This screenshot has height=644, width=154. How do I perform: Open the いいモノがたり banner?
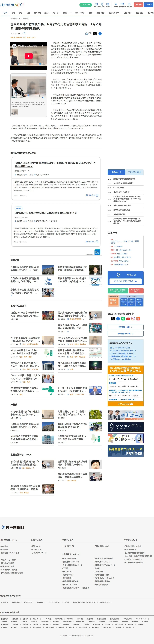(x=125, y=427)
